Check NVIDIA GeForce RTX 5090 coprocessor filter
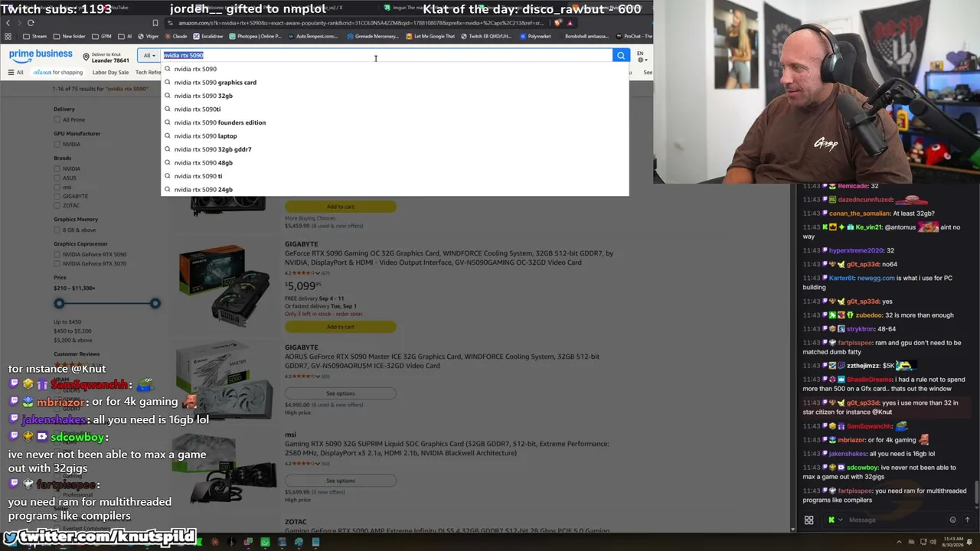Image resolution: width=980 pixels, height=551 pixels. point(57,254)
